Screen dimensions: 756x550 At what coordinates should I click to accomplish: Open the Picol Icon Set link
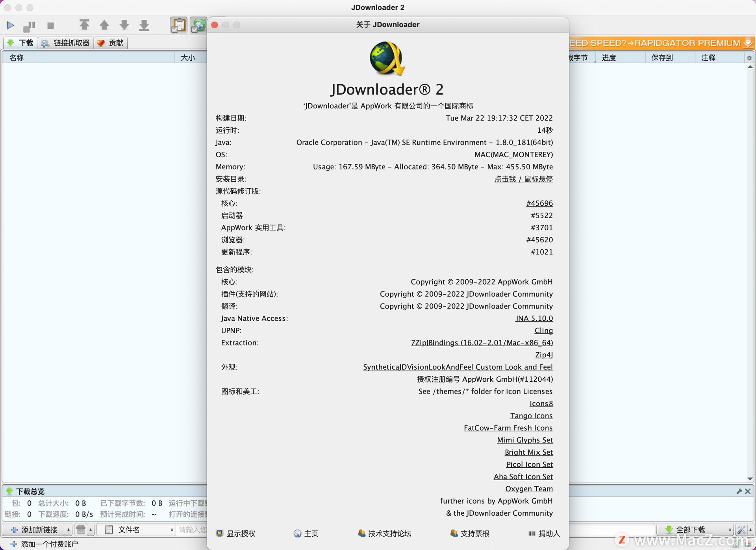[529, 465]
